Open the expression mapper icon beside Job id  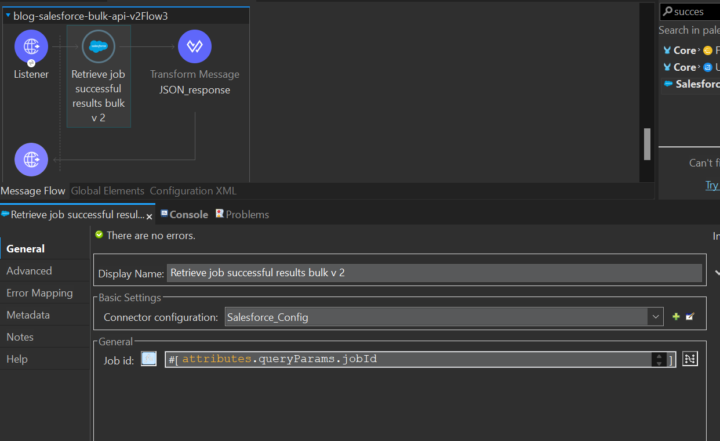pyautogui.click(x=690, y=359)
